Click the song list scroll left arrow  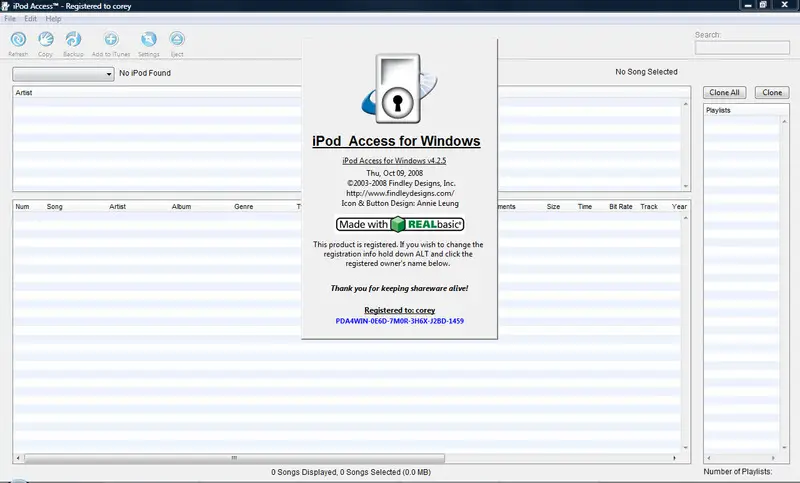pos(18,458)
